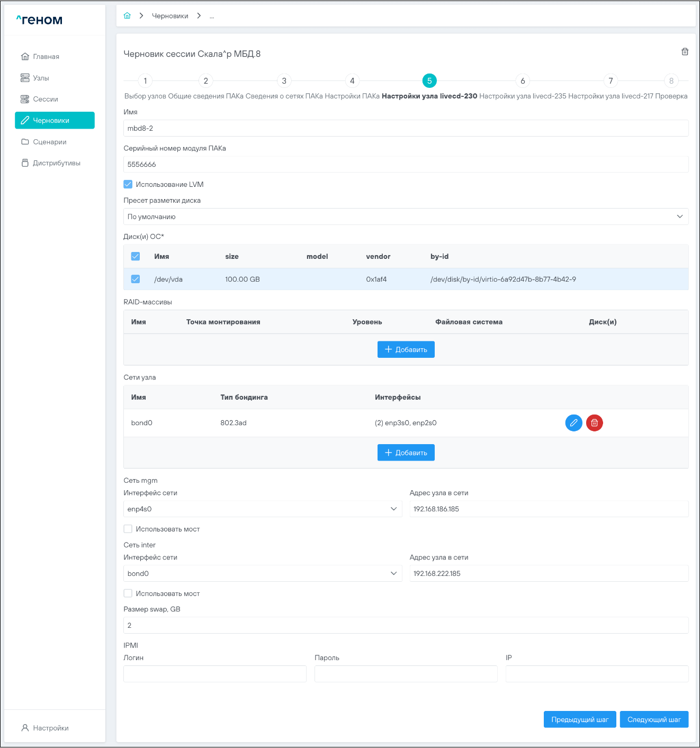This screenshot has width=700, height=748.
Task: Open mgm network interface dropdown enp4s0
Action: click(x=263, y=509)
